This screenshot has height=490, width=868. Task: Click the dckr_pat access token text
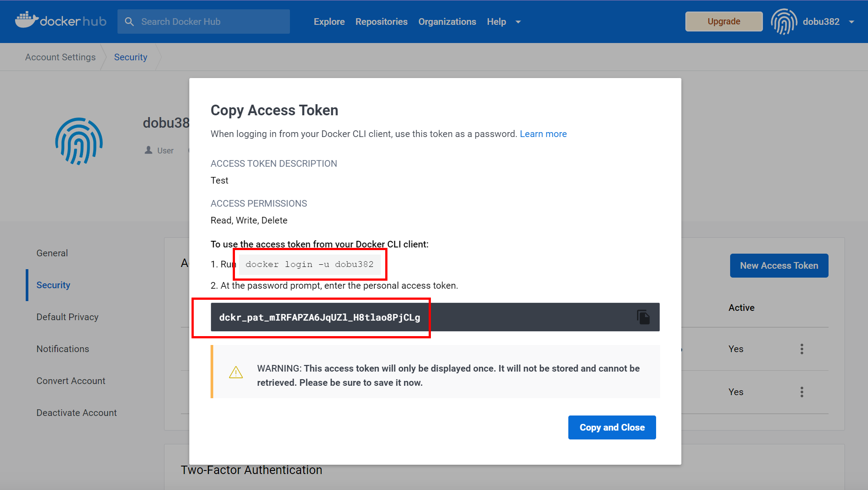(319, 317)
